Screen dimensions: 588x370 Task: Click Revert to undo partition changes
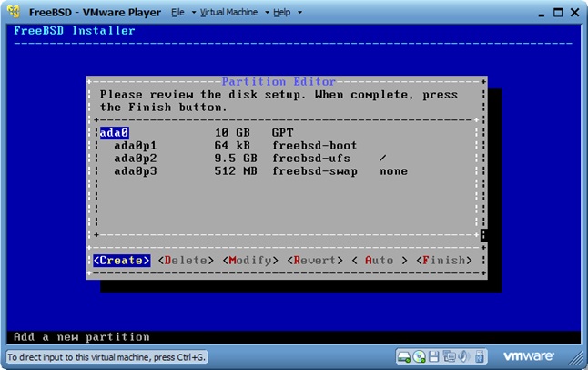[x=315, y=261]
